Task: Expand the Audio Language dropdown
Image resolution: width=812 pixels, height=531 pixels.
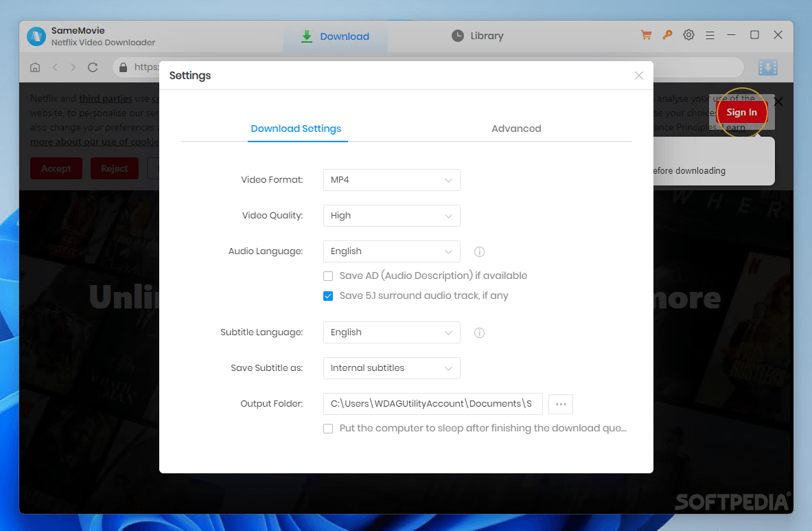Action: tap(391, 251)
